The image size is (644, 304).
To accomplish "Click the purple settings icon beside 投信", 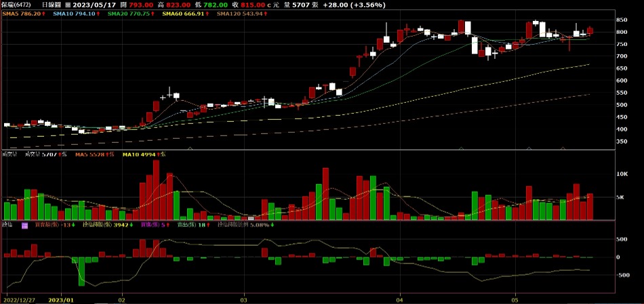I will pyautogui.click(x=24, y=225).
